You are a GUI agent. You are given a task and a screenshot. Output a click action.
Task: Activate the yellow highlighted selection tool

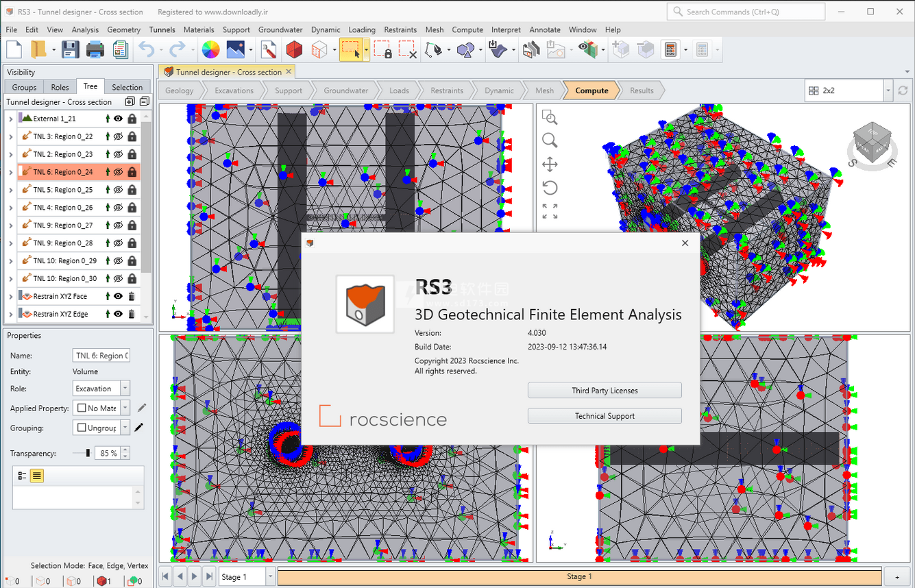(x=351, y=49)
